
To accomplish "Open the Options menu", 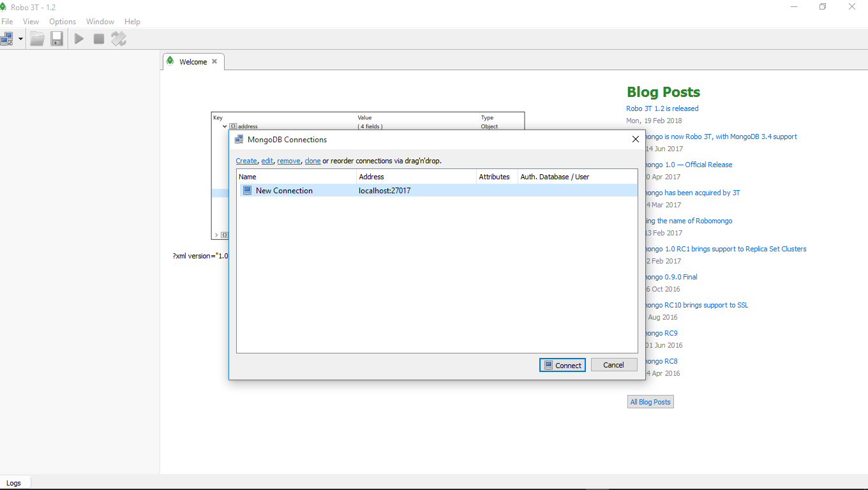I will [63, 22].
